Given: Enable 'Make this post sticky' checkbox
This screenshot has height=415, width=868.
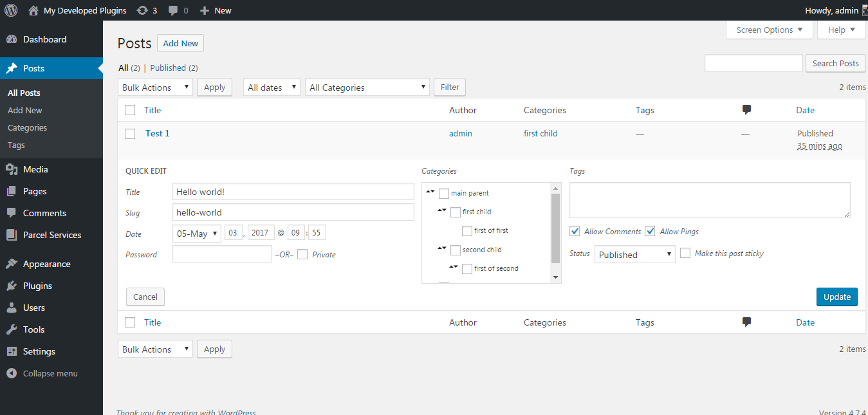Looking at the screenshot, I should click(x=685, y=254).
